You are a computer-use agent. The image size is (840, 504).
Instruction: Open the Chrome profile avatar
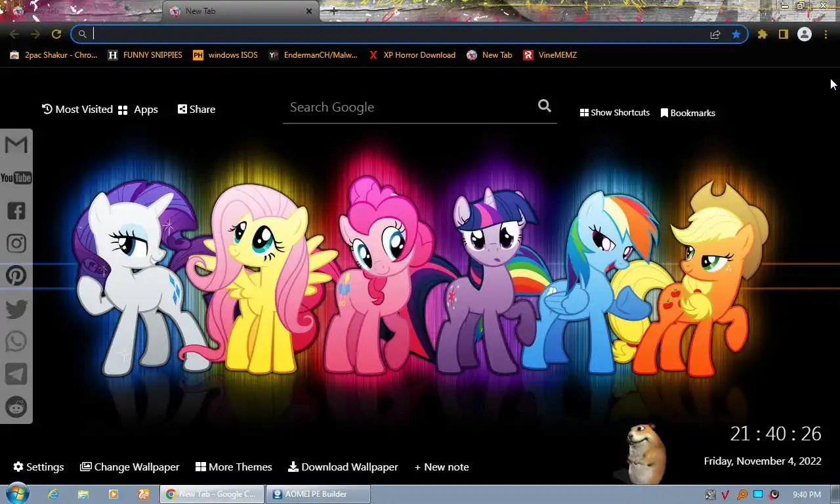pos(805,34)
